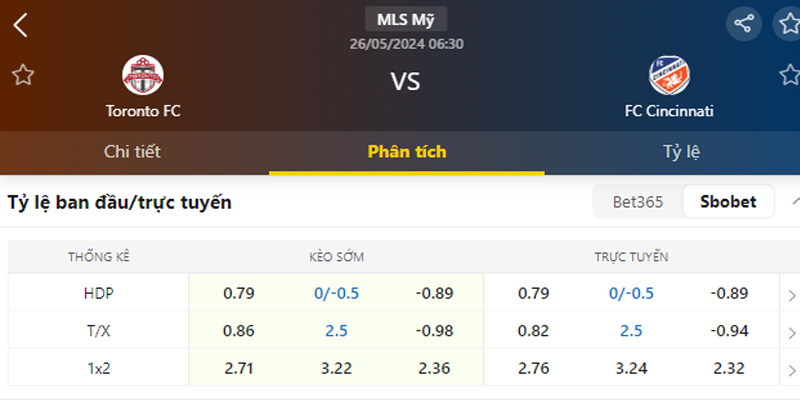Expand the T/X row chevron
The width and height of the screenshot is (800, 400).
791,331
